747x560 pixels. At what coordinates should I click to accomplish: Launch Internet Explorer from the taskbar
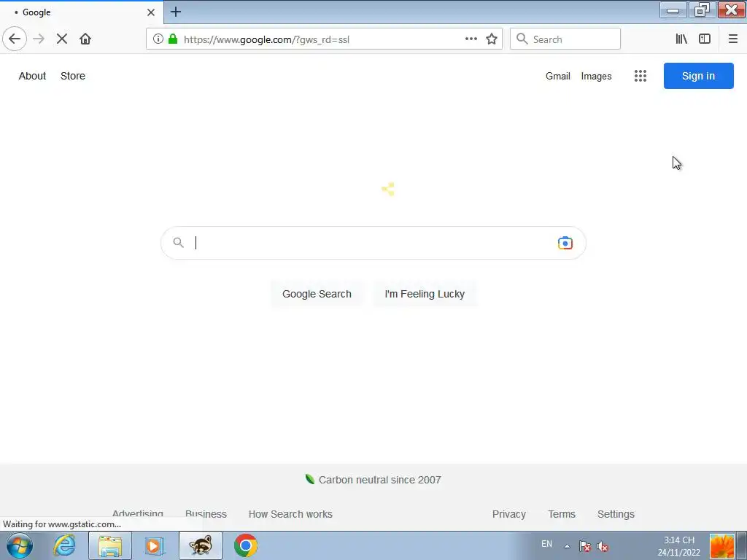point(64,545)
